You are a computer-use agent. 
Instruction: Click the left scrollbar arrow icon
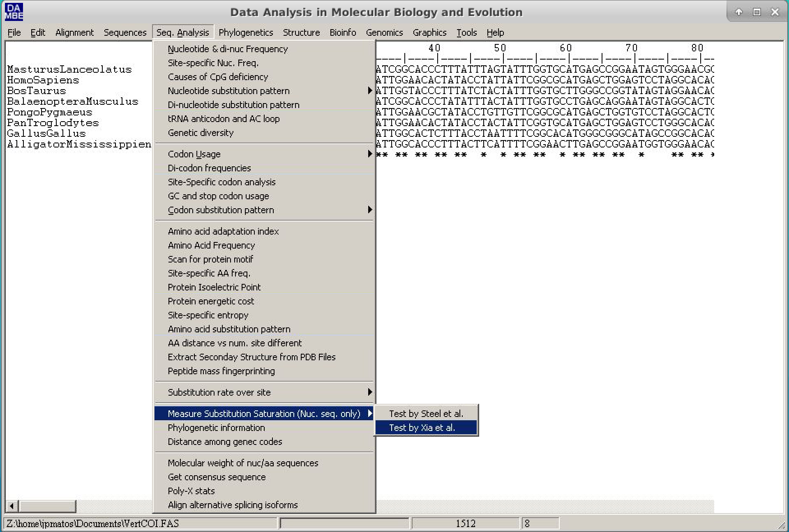tap(12, 506)
